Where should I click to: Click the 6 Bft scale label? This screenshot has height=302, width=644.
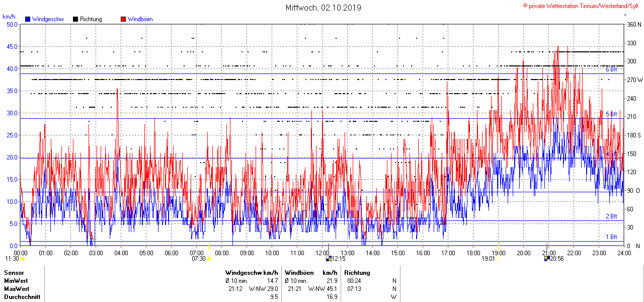click(611, 69)
